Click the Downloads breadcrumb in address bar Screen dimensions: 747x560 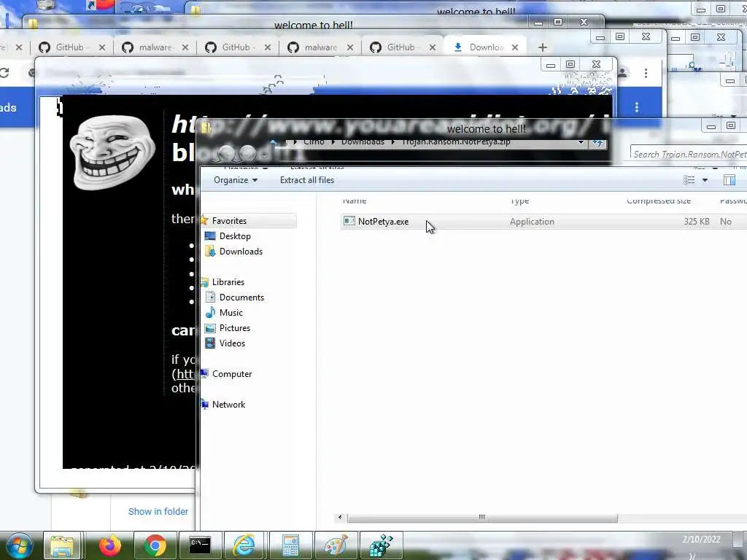pyautogui.click(x=363, y=142)
